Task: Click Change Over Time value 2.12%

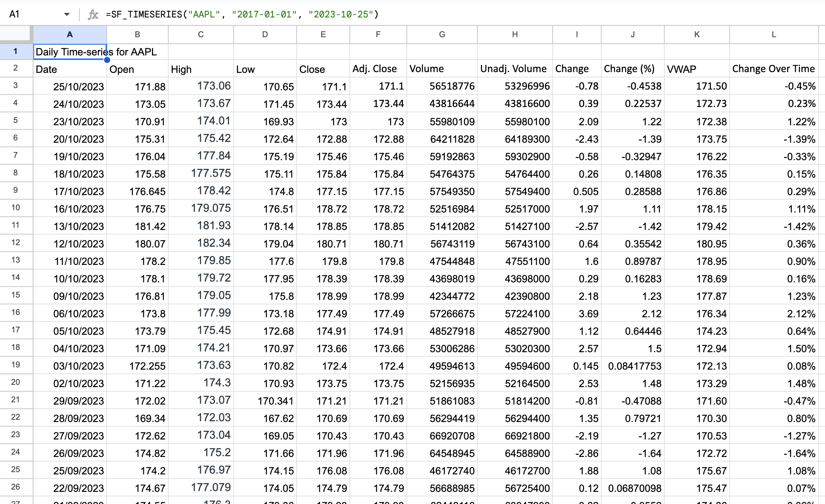Action: pos(774,313)
